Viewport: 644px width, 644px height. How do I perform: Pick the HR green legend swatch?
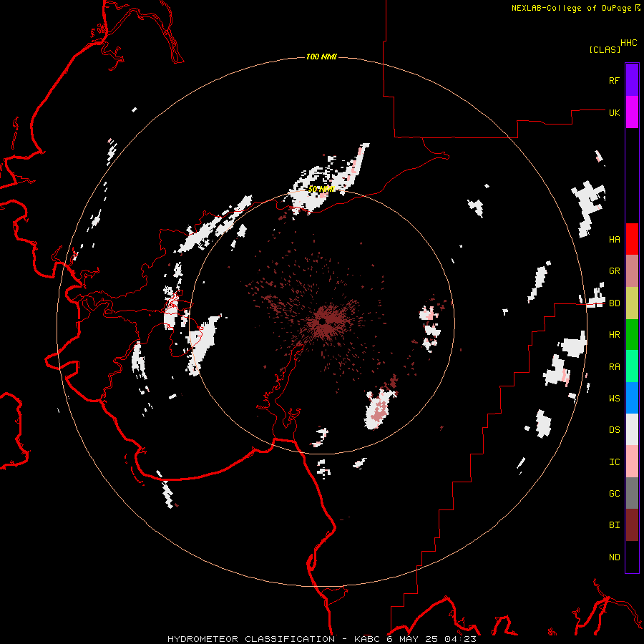coord(632,335)
